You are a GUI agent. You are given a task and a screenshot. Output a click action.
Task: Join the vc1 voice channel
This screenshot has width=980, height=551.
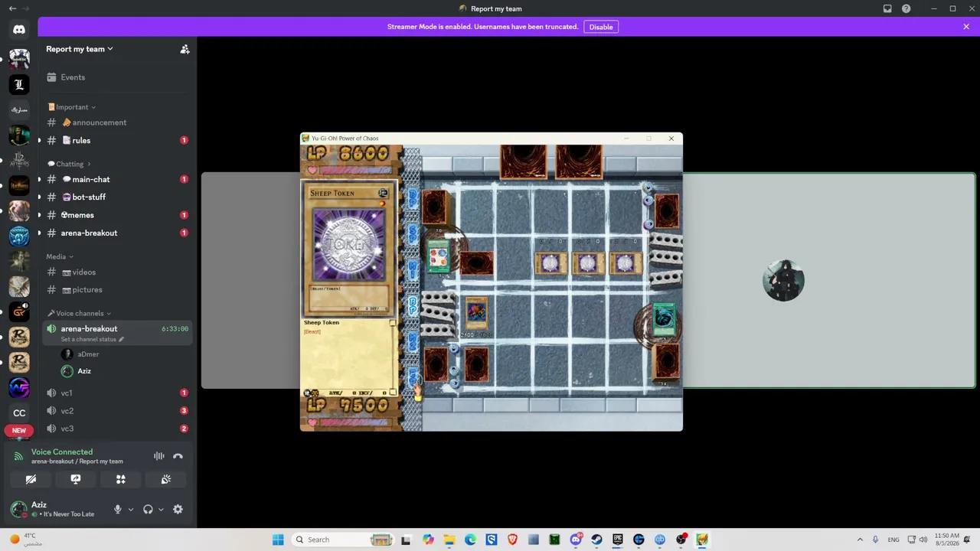(x=117, y=393)
